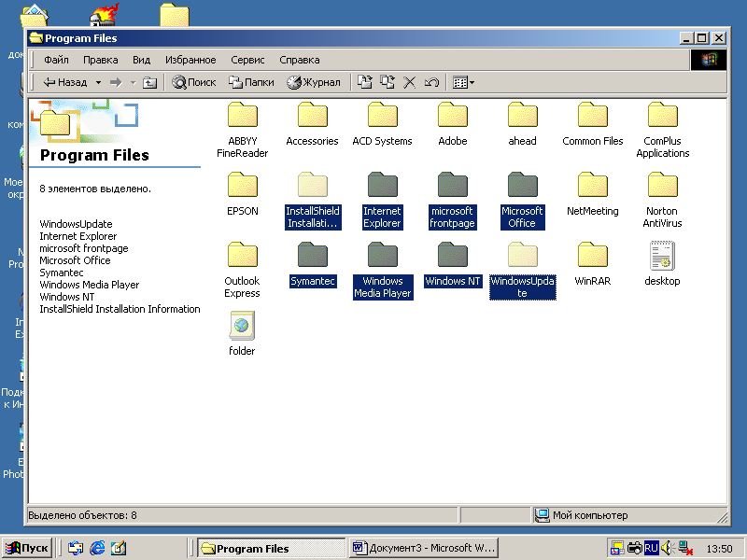Select the folder web template file
Viewport: 747px width, 560px height.
point(242,333)
